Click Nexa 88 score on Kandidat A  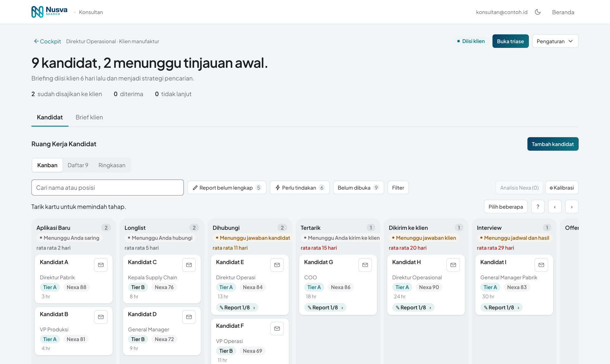click(76, 287)
